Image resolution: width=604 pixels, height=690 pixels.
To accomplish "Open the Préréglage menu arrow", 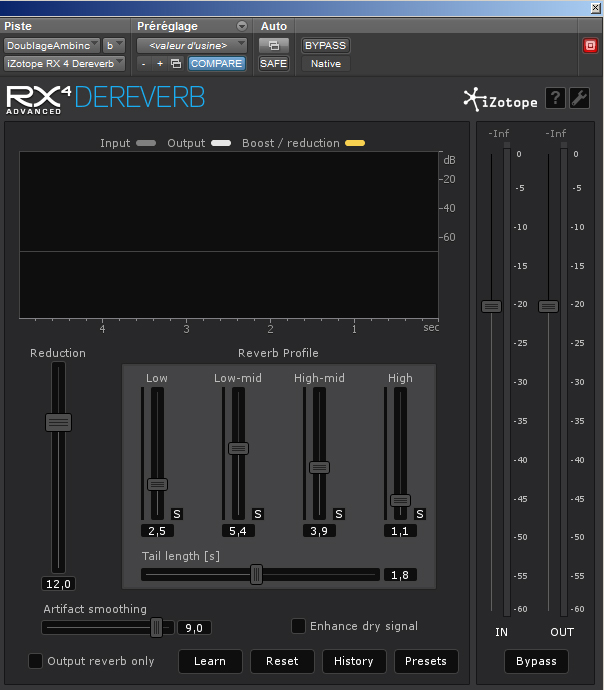I will (x=242, y=26).
